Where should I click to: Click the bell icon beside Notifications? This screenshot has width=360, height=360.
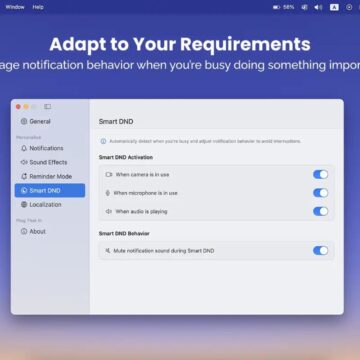tap(24, 148)
